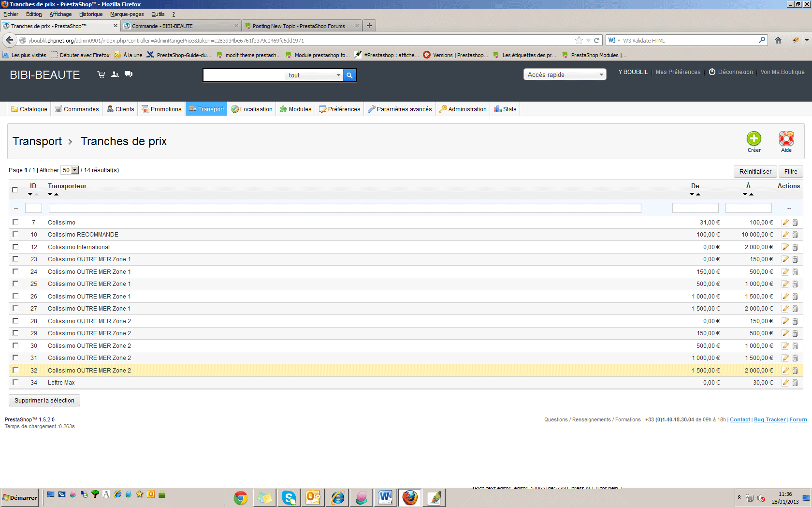Click the header search text field
This screenshot has width=812, height=508.
tap(244, 75)
